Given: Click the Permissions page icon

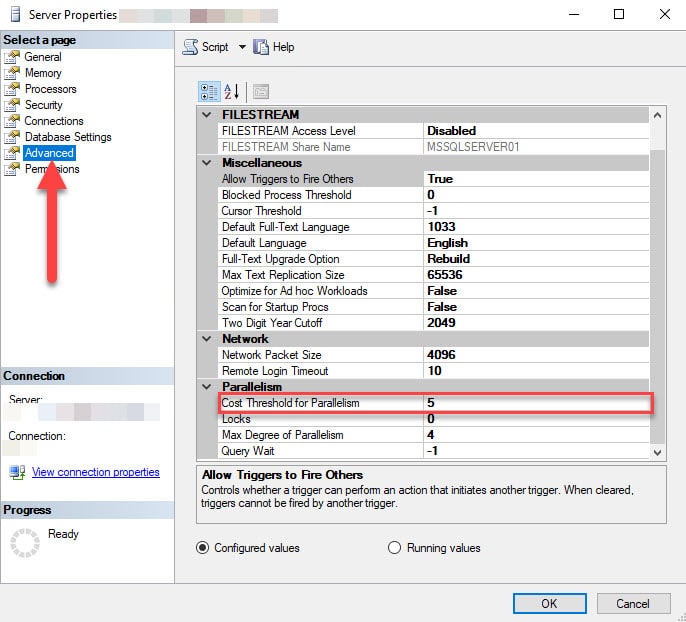Looking at the screenshot, I should click(x=12, y=169).
